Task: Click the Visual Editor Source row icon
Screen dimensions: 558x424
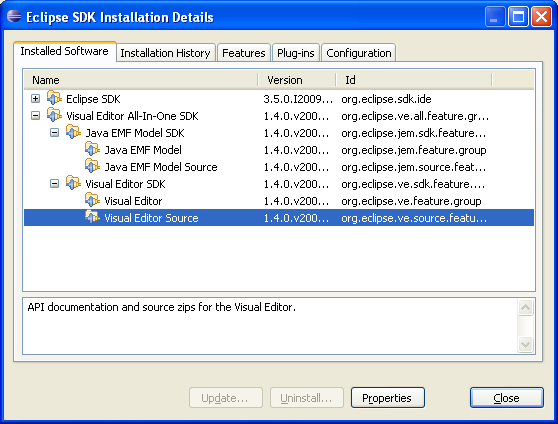Action: (93, 218)
